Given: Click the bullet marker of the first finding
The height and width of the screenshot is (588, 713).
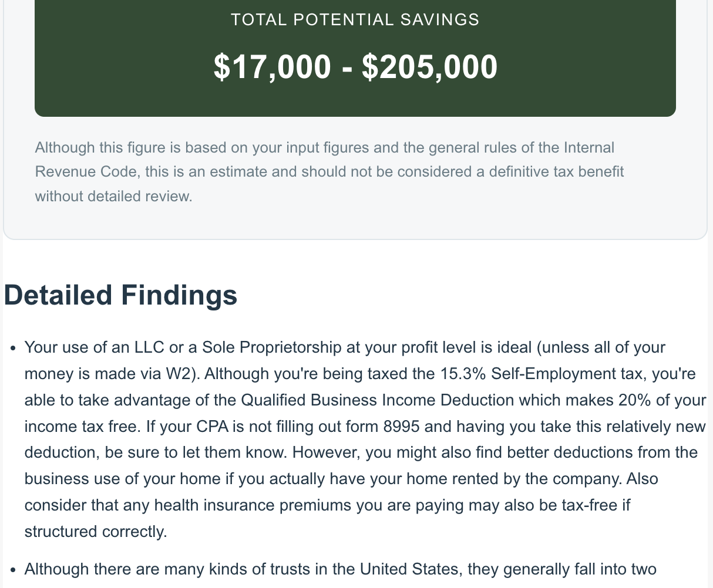Looking at the screenshot, I should tap(14, 349).
